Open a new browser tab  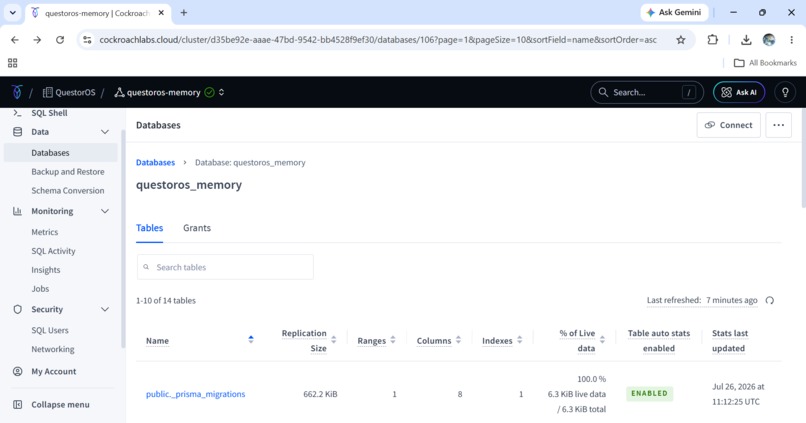tap(184, 13)
